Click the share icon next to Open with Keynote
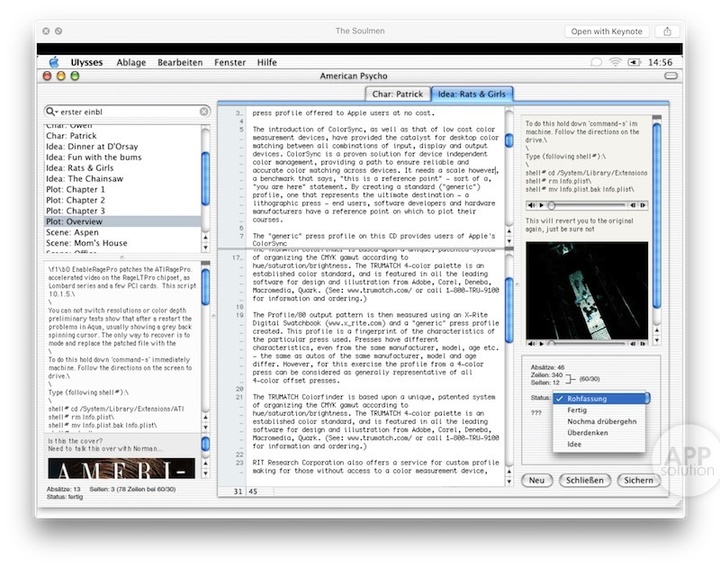This screenshot has width=720, height=568. [667, 32]
